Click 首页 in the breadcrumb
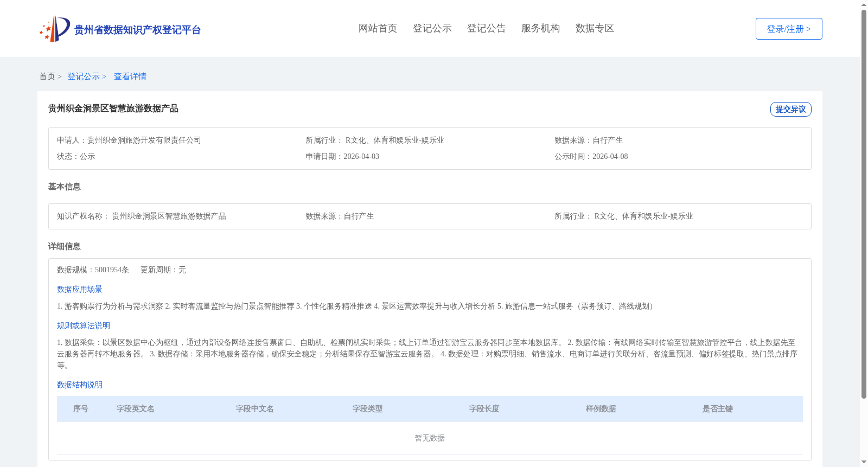Image resolution: width=868 pixels, height=467 pixels. (47, 76)
